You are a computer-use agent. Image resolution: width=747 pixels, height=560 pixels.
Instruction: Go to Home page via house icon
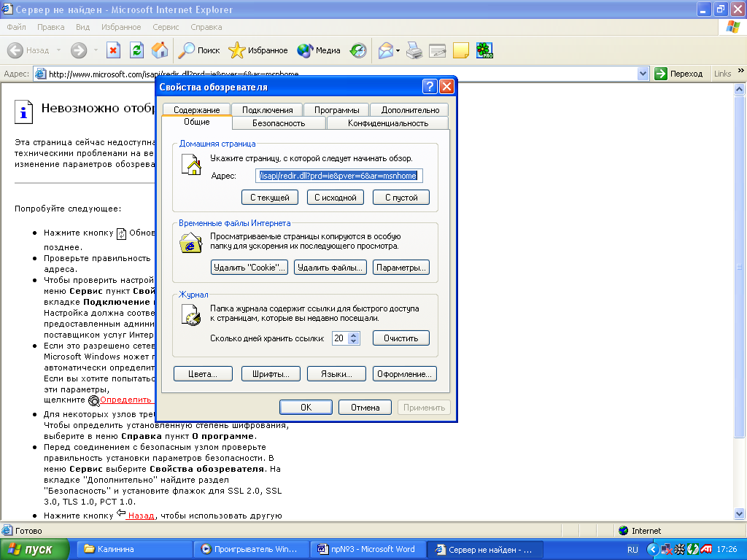click(160, 50)
